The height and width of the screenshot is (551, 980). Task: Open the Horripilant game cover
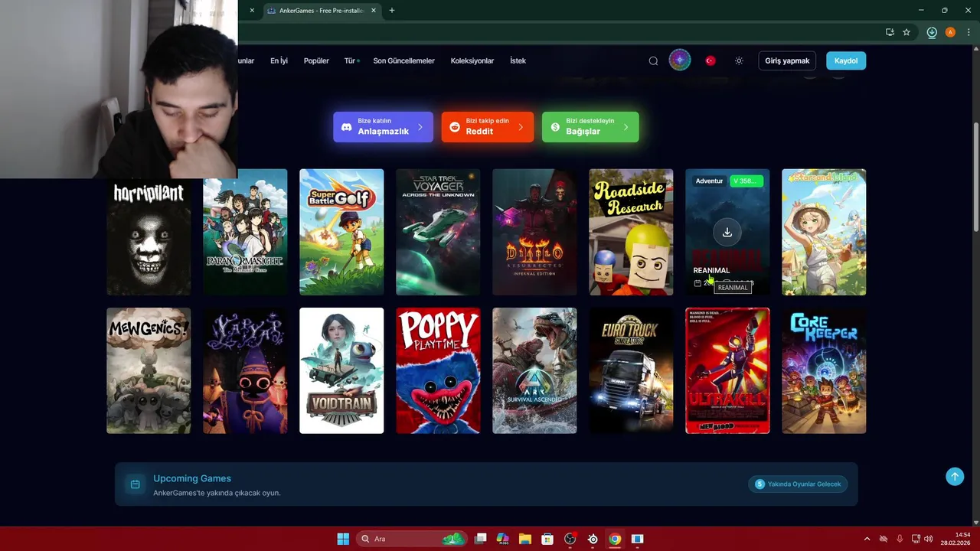click(x=149, y=232)
